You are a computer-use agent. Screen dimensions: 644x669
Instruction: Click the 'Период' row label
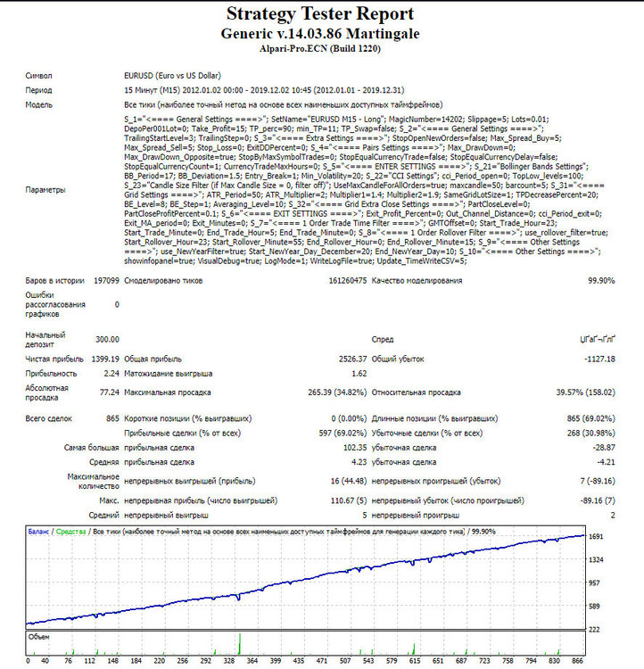[38, 90]
